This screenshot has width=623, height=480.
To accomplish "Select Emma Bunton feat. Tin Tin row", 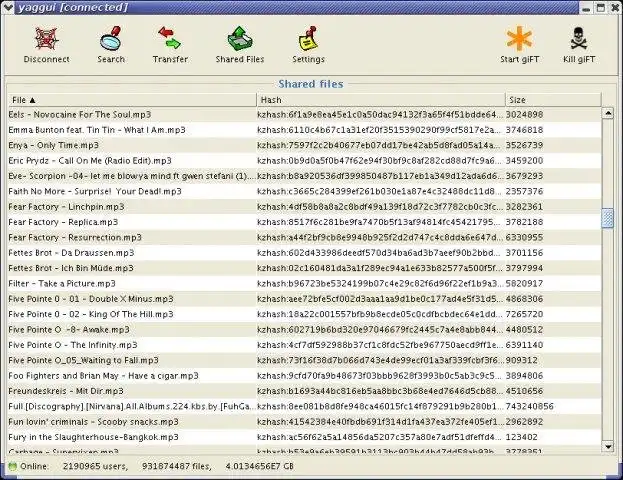I will [x=304, y=130].
